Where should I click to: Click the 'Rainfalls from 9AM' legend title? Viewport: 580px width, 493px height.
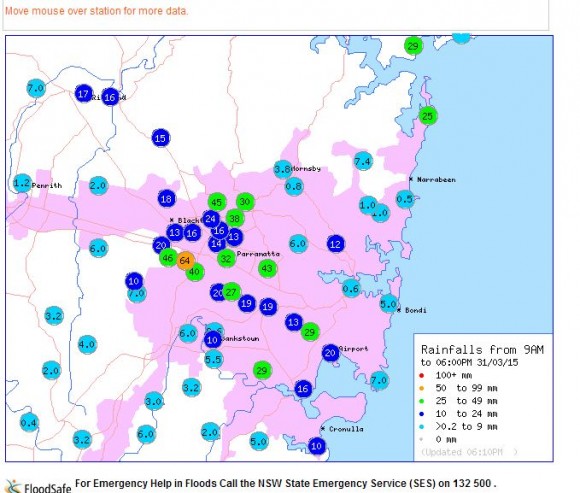(x=482, y=350)
